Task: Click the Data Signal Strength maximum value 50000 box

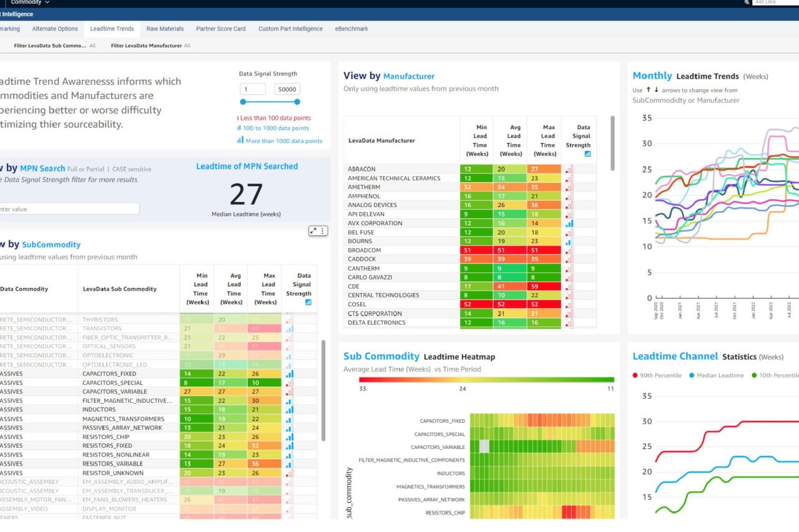Action: pos(287,89)
